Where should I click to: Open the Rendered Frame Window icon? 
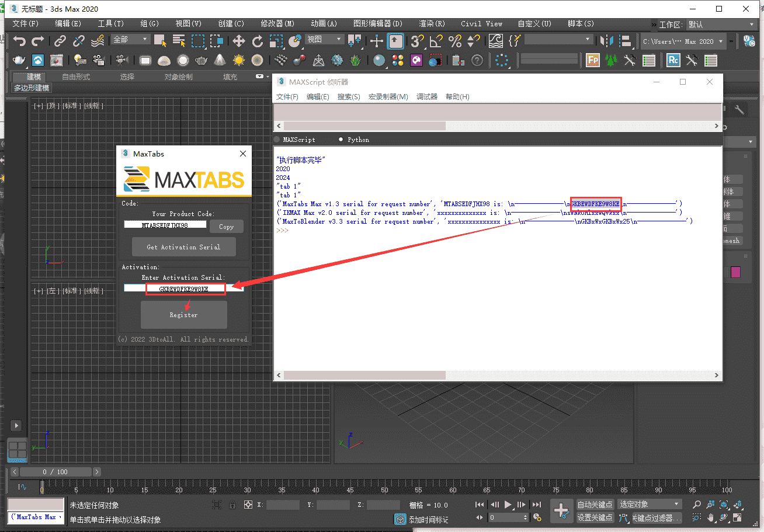[57, 60]
